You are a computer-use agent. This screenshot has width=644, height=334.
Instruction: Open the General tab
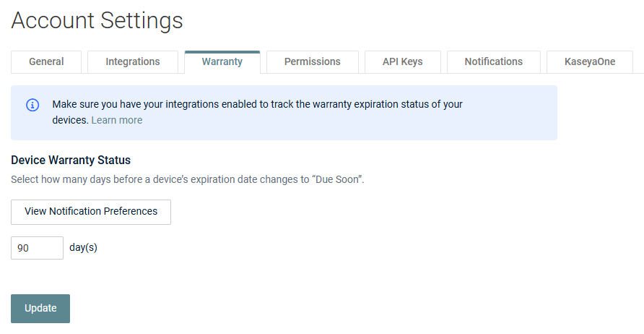point(46,61)
